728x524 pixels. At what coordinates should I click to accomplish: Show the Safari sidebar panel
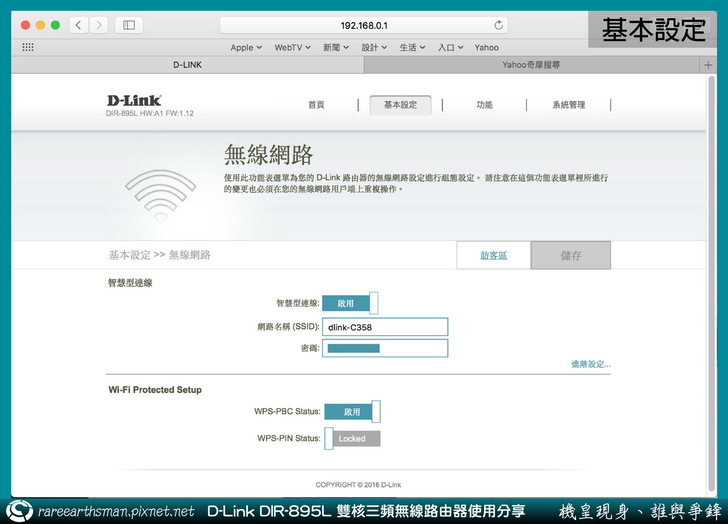point(129,25)
